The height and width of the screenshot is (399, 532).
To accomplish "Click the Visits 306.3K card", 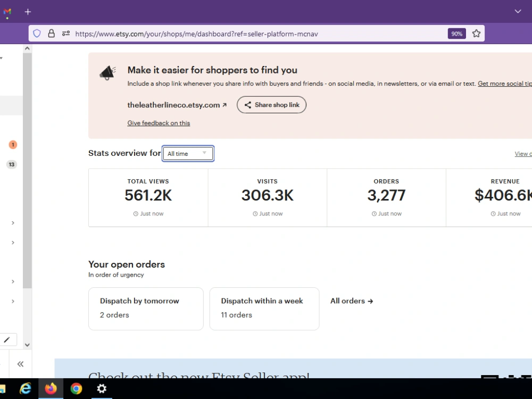I will tap(268, 197).
